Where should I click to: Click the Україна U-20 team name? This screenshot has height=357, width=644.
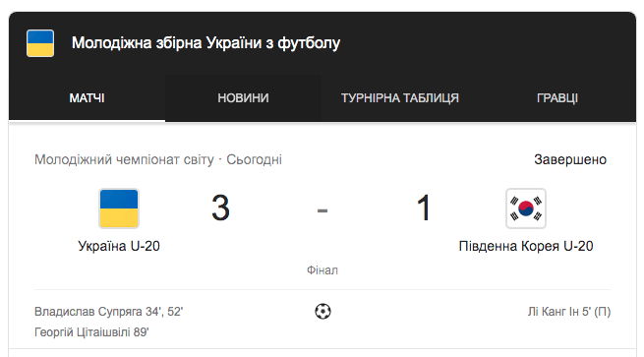click(119, 246)
